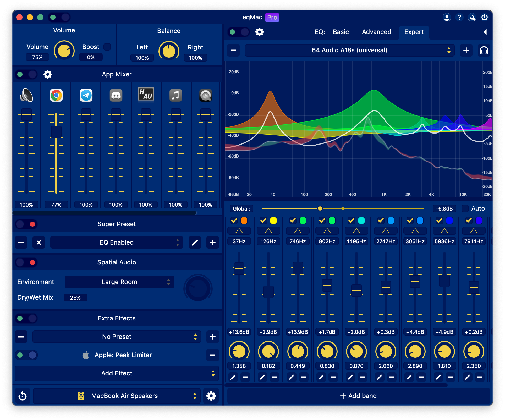Toggle the Auto gain checkbox
Viewport: 505px width, 420px height.
465,208
